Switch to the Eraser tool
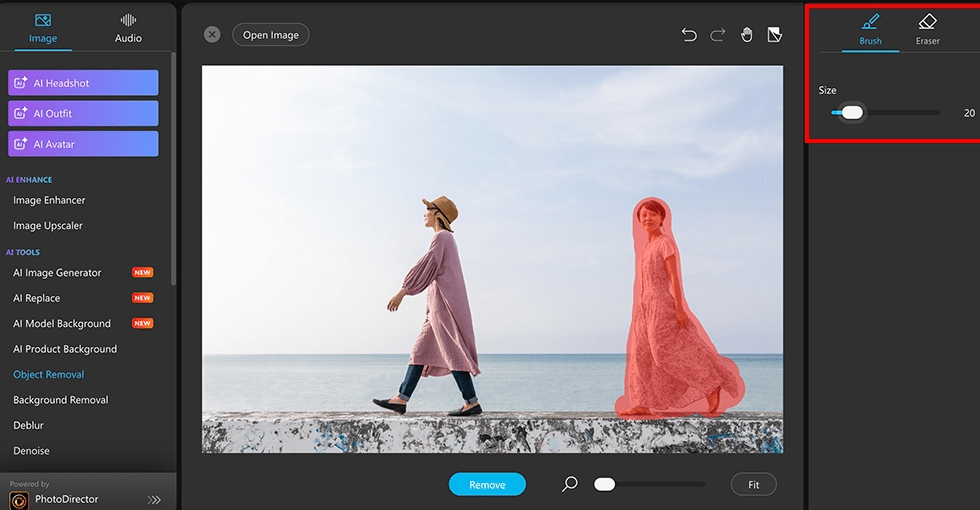The width and height of the screenshot is (980, 510). (x=927, y=28)
